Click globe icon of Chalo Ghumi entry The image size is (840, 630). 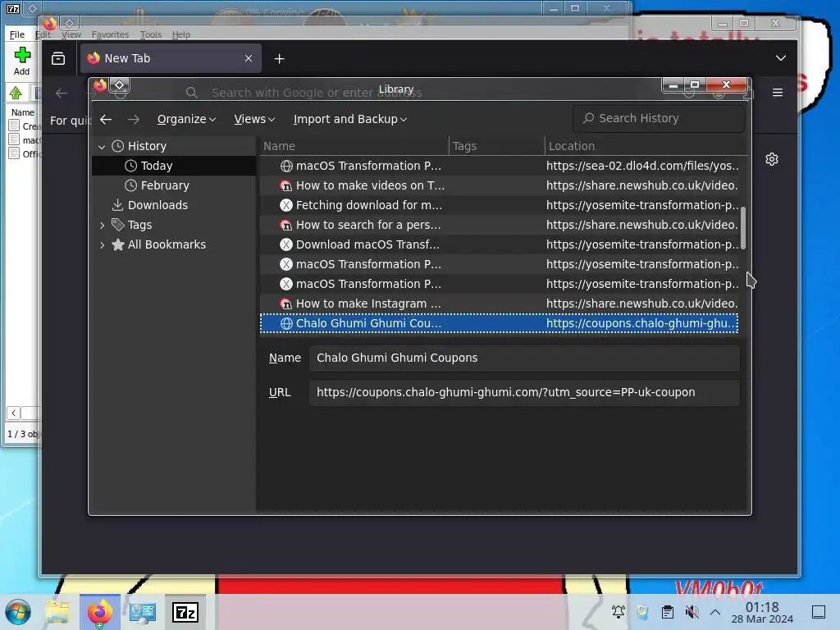point(286,323)
